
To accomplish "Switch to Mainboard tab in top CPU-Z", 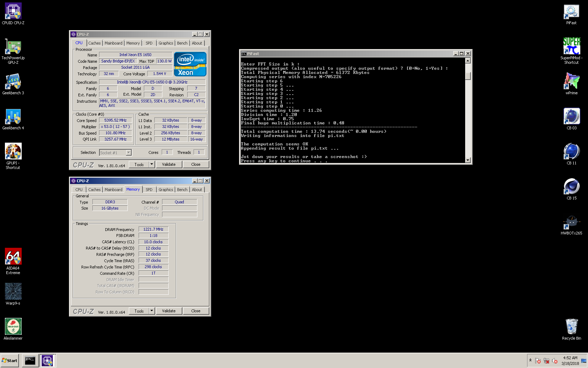I will 113,43.
